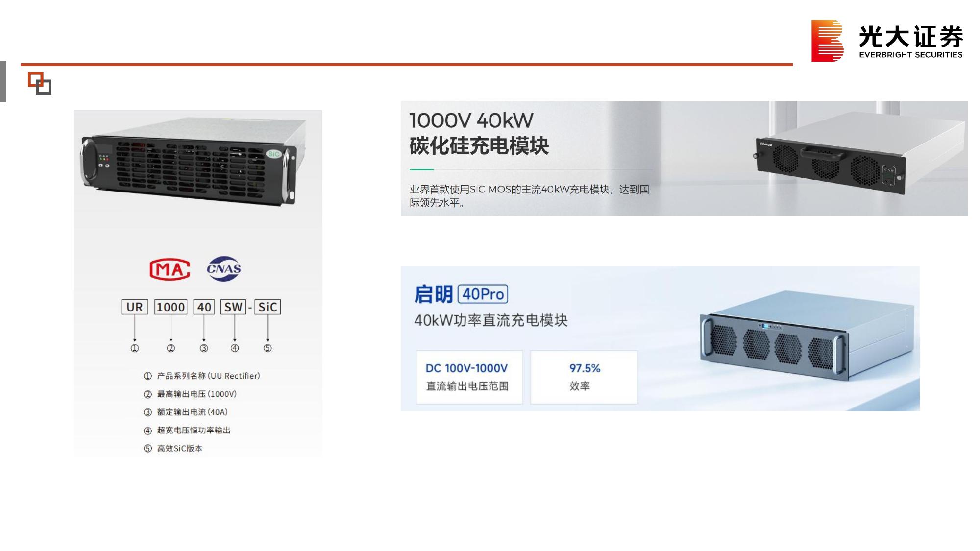Click the CNAS accreditation logo
980x551 pixels.
224,268
